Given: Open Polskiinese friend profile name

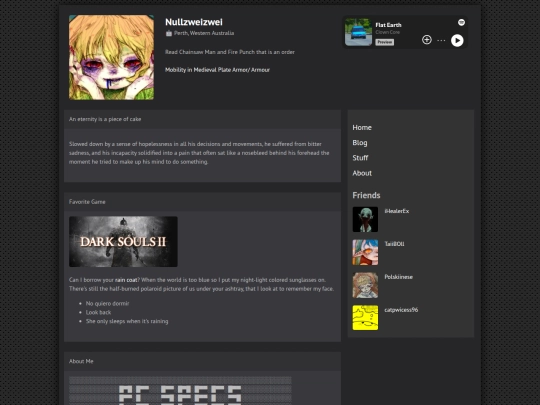Looking at the screenshot, I should 398,277.
